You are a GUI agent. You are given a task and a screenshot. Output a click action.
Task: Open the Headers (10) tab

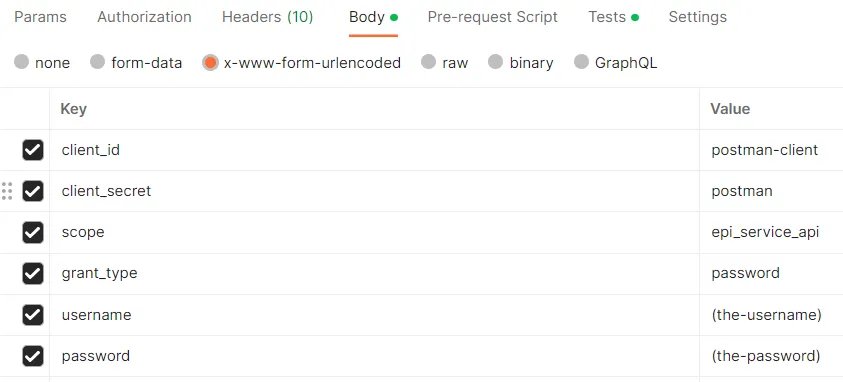267,17
